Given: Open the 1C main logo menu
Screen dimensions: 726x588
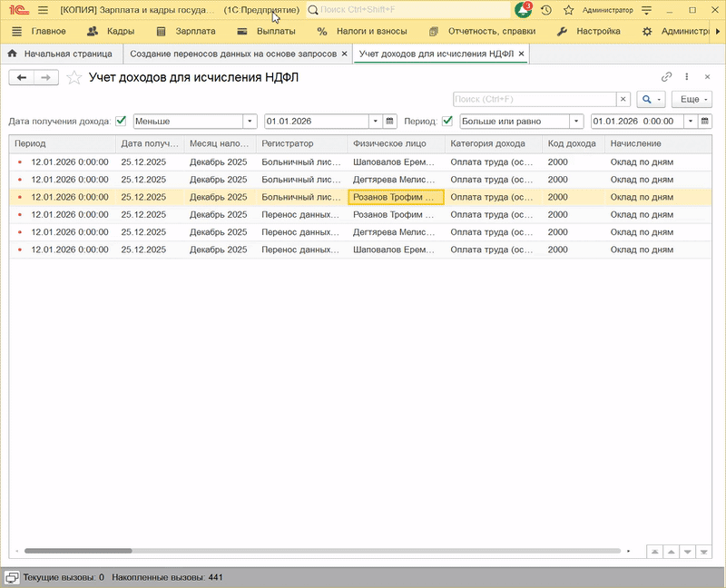Looking at the screenshot, I should tap(19, 10).
